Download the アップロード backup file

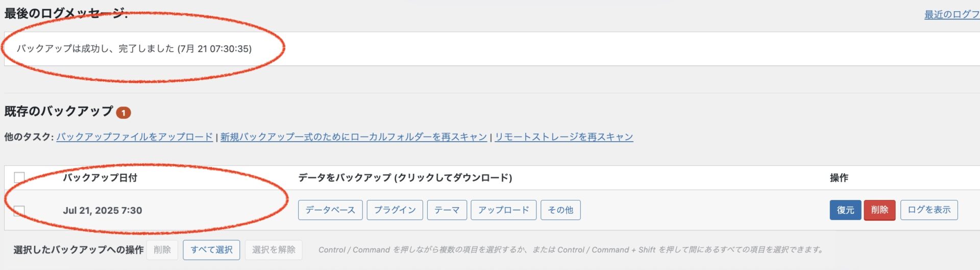[504, 210]
